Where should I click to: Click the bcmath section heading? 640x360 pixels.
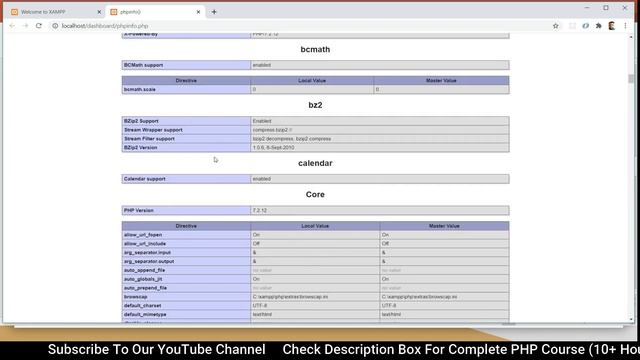[x=315, y=49]
